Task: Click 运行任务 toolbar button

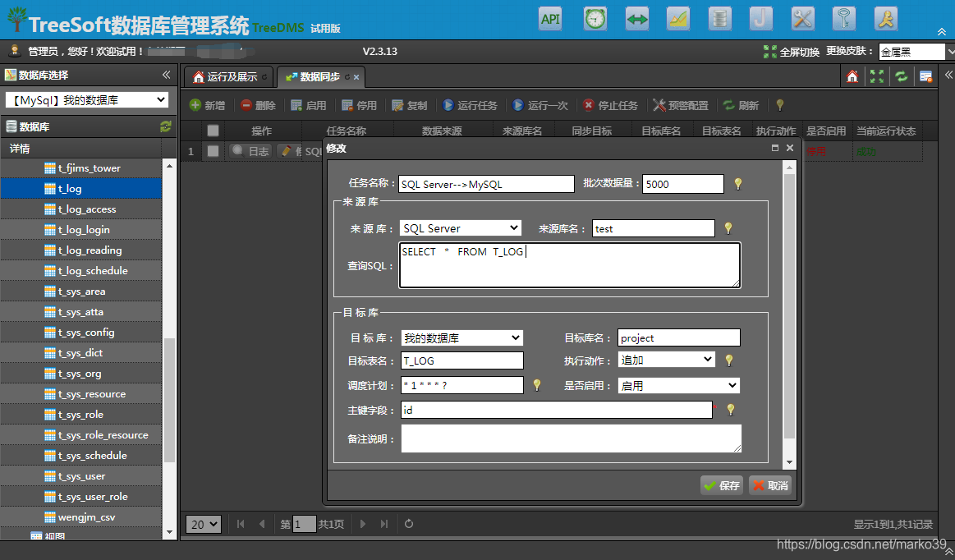Action: (470, 105)
